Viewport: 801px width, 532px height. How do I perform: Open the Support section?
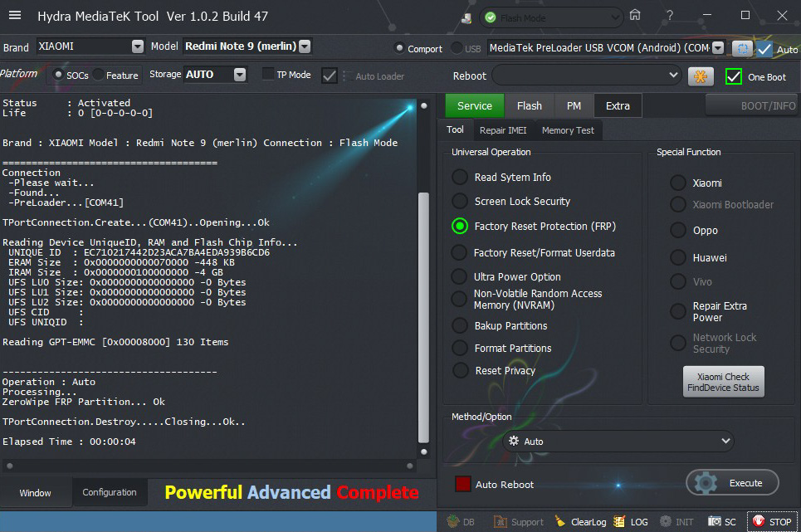point(518,522)
